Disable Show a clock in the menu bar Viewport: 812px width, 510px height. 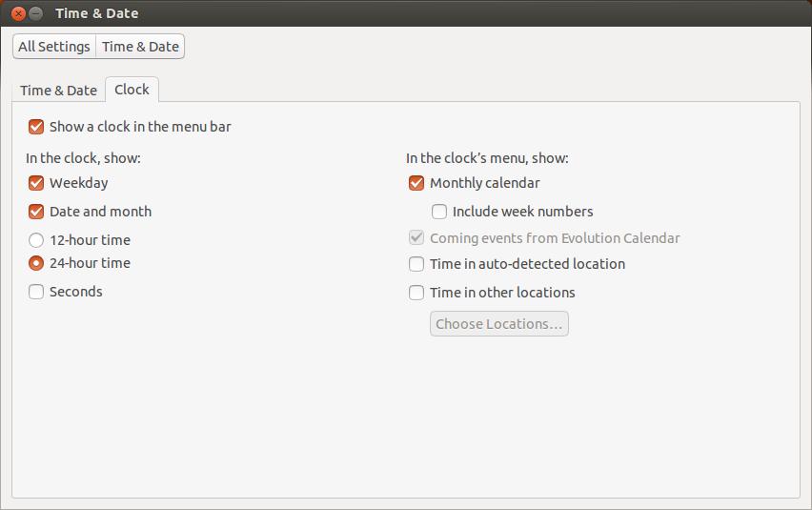(36, 127)
